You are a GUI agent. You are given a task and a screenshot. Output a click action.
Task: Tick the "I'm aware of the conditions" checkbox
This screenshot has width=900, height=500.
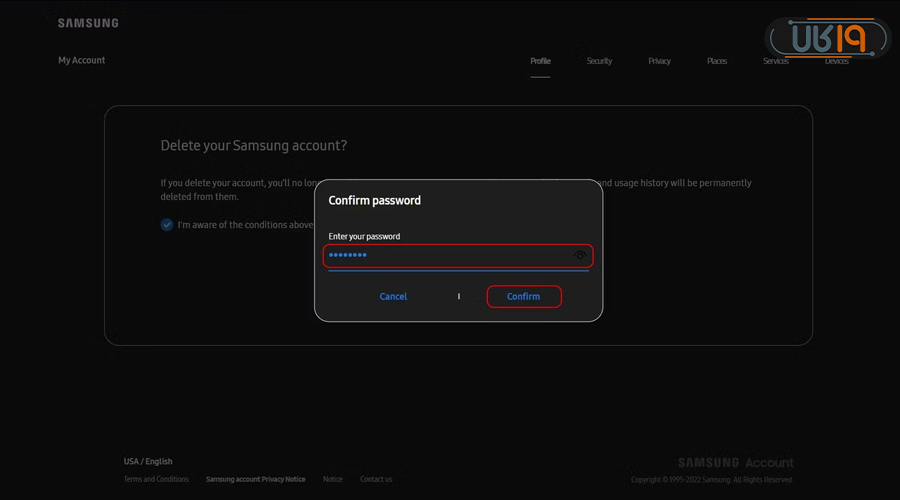(167, 225)
